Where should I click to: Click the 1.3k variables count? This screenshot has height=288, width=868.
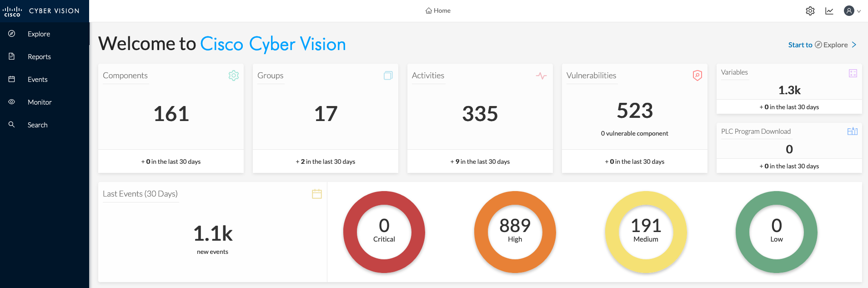789,90
